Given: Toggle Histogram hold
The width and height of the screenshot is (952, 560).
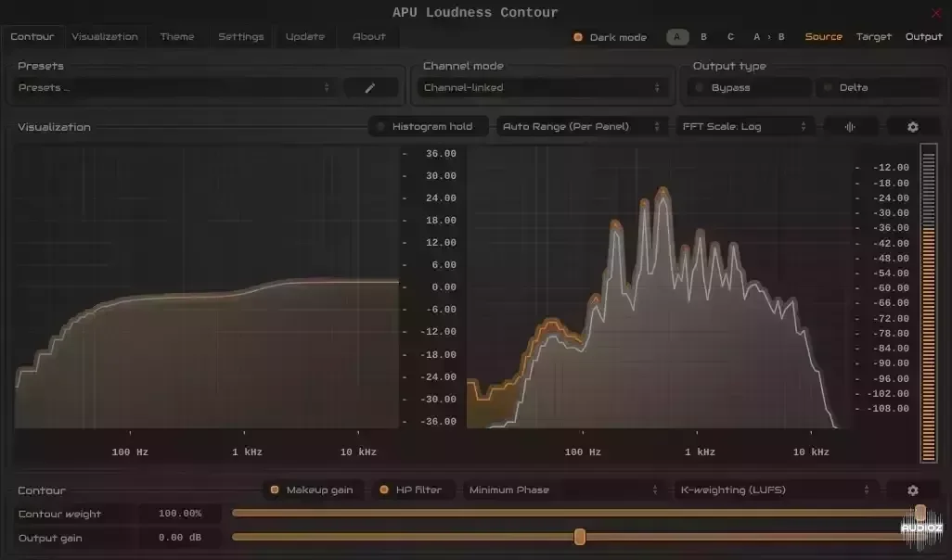Looking at the screenshot, I should pyautogui.click(x=429, y=127).
